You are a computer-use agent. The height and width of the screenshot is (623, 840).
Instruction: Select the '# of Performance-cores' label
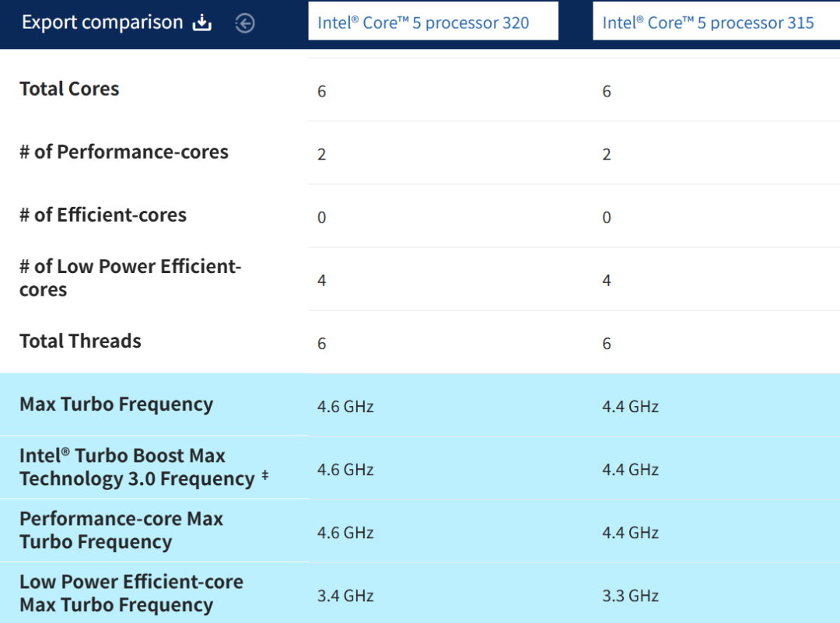(124, 152)
